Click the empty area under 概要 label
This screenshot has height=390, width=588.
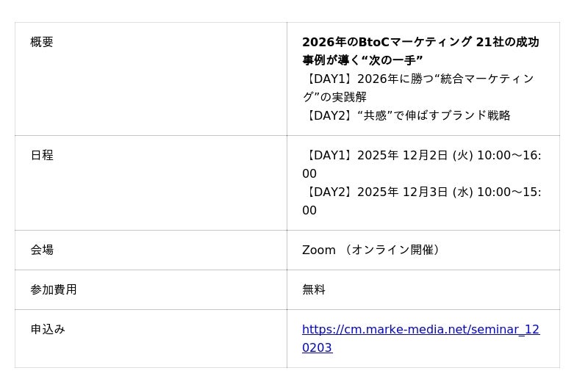(x=147, y=95)
